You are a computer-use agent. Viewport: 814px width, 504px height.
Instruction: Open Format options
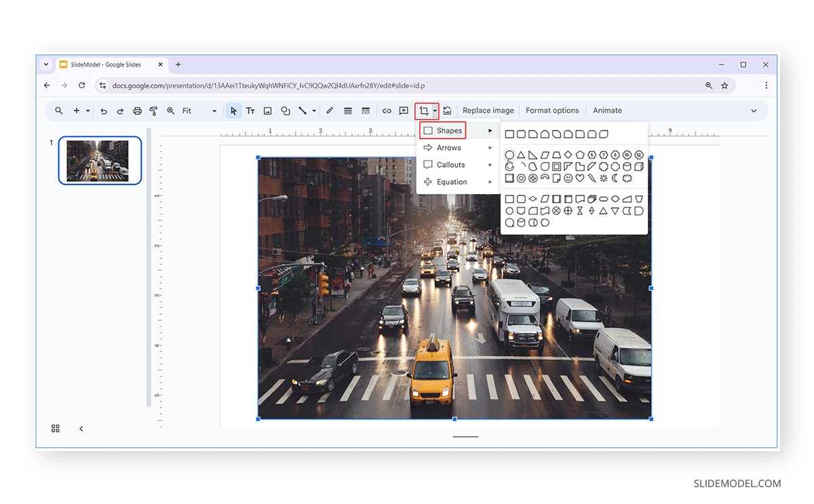[552, 111]
